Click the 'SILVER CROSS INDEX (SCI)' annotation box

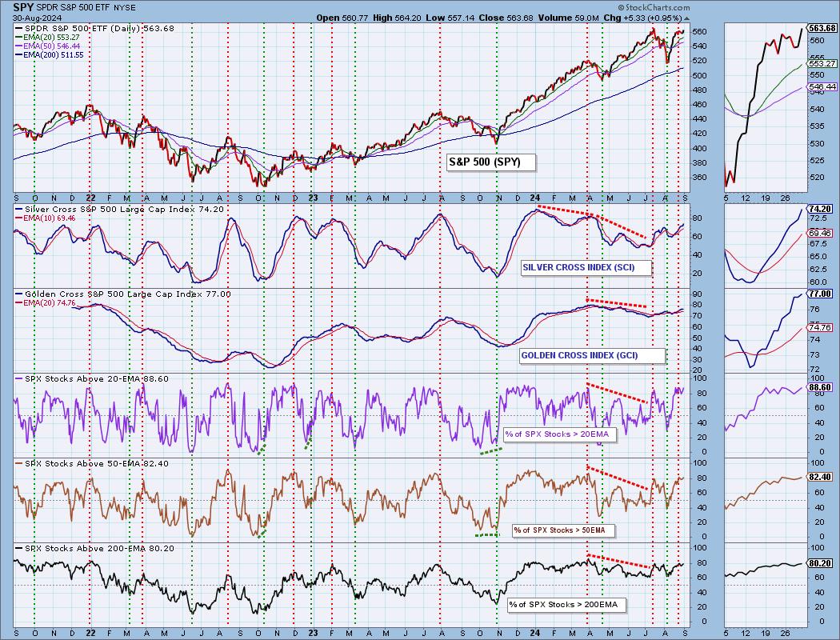click(586, 267)
